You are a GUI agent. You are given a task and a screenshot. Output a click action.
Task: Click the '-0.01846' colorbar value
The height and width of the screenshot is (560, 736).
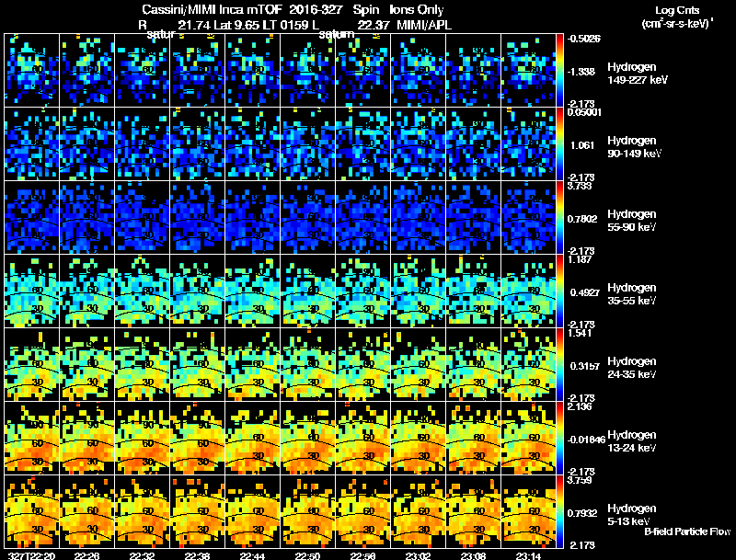tap(586, 440)
